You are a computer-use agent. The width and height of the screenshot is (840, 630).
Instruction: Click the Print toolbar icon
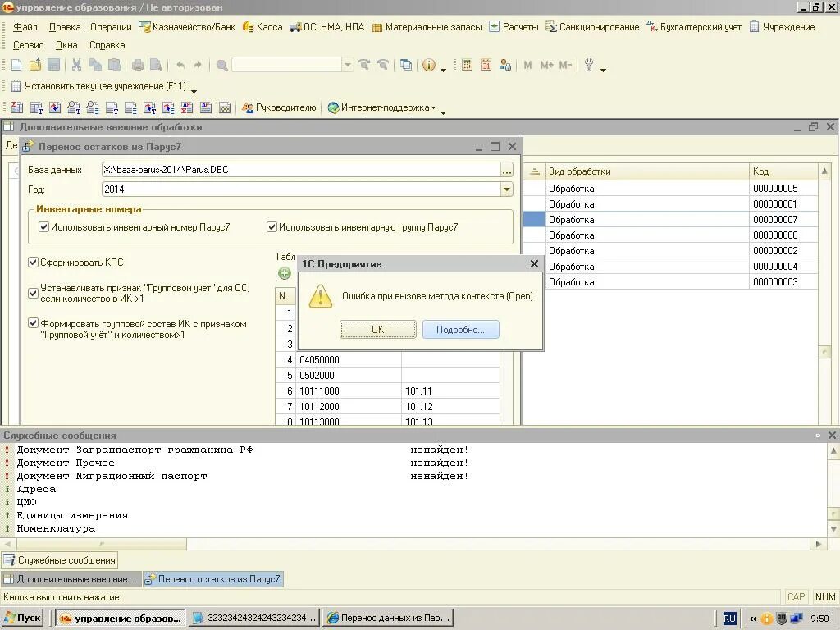tap(138, 65)
